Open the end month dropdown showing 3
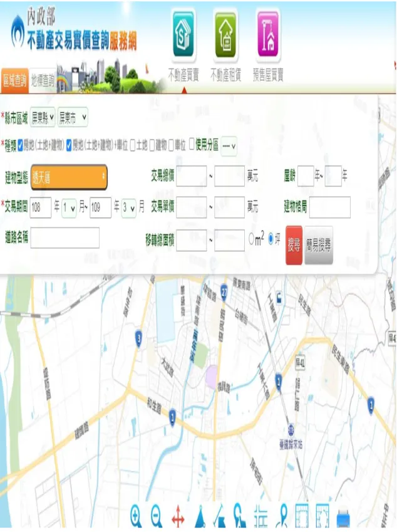This screenshot has width=397, height=532. click(x=129, y=208)
